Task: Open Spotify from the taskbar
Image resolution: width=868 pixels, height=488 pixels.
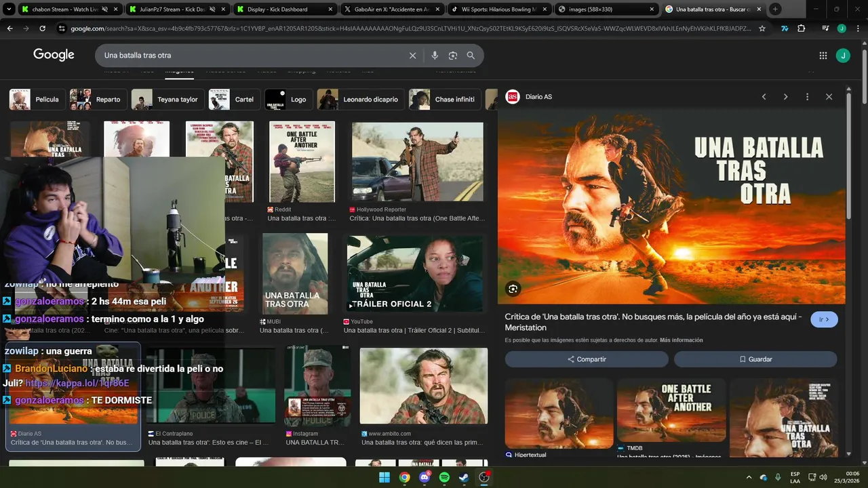Action: [444, 477]
